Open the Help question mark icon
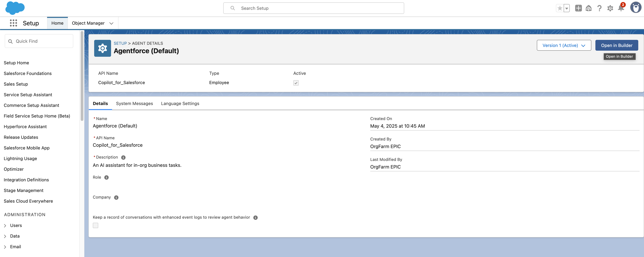 tap(599, 8)
